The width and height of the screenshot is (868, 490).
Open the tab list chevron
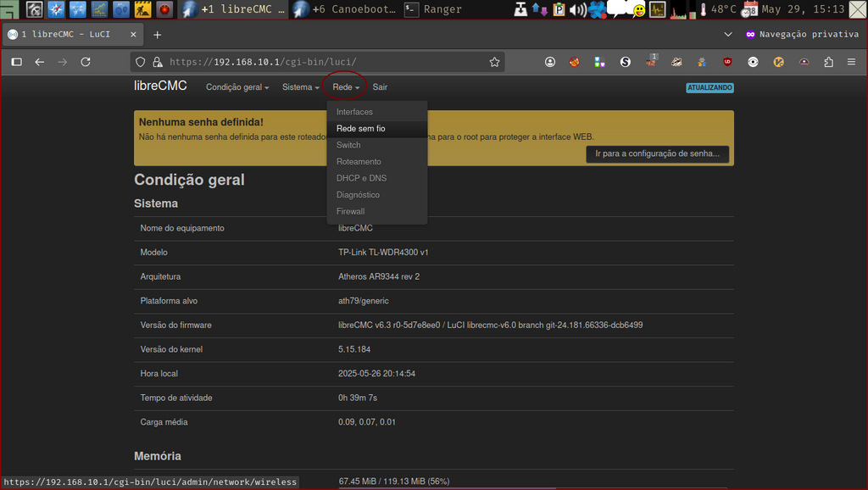pyautogui.click(x=727, y=35)
